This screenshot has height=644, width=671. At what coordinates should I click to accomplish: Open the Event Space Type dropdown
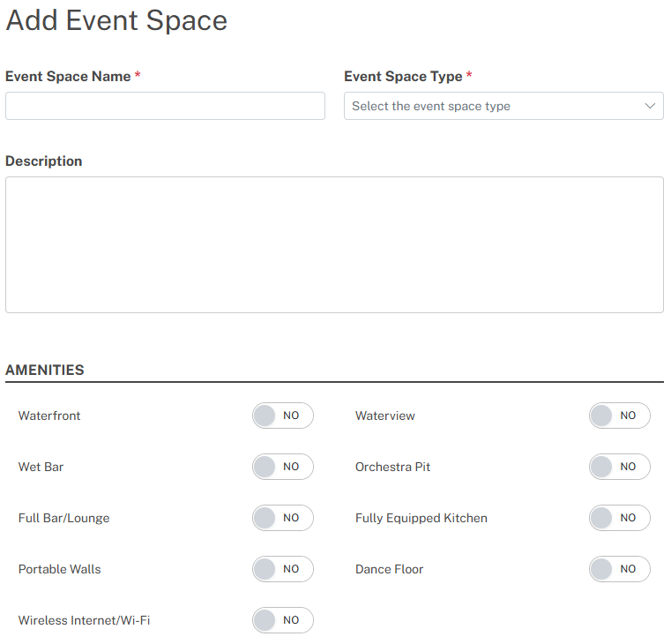[x=503, y=106]
